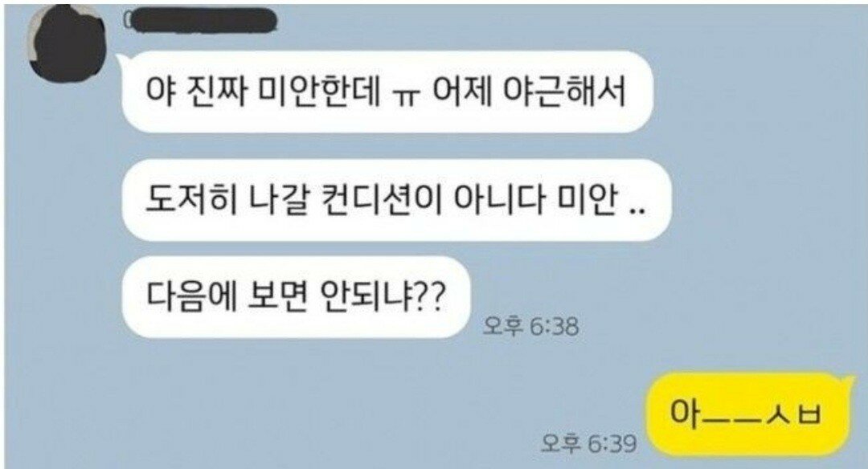Click the yellow sent bubble 아ㅡㅡㅅㅂ
Viewport: 868px width, 469px height.
pos(747,414)
